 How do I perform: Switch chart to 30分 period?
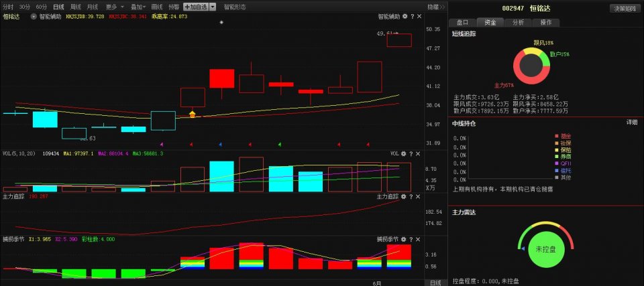point(25,7)
